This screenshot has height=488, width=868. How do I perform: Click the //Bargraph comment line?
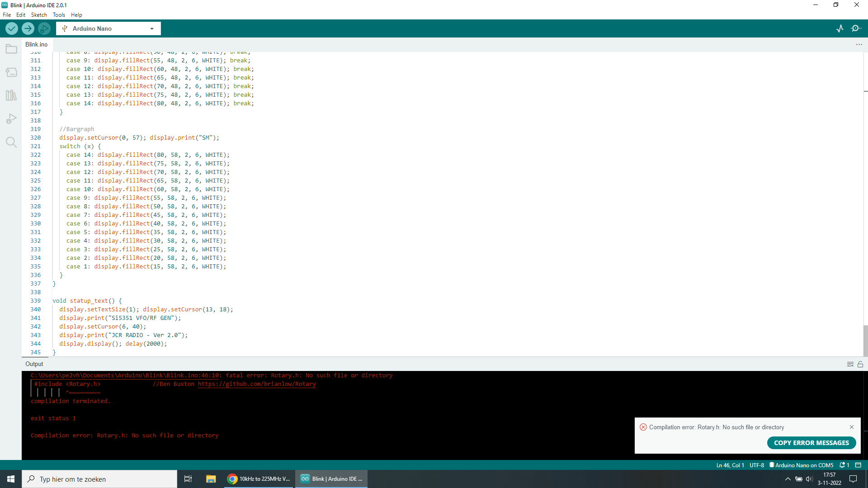click(x=77, y=129)
